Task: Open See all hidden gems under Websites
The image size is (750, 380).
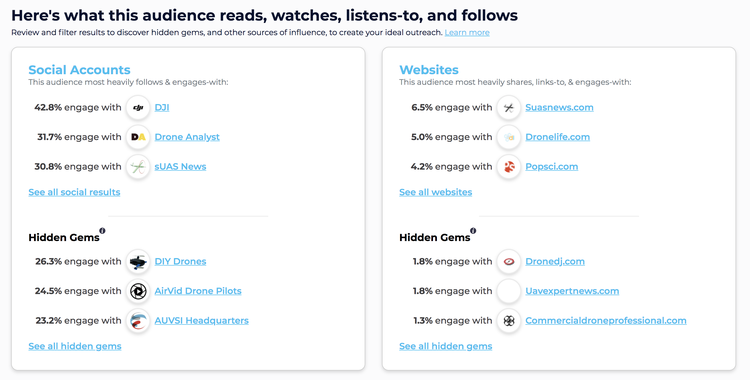Action: tap(445, 346)
